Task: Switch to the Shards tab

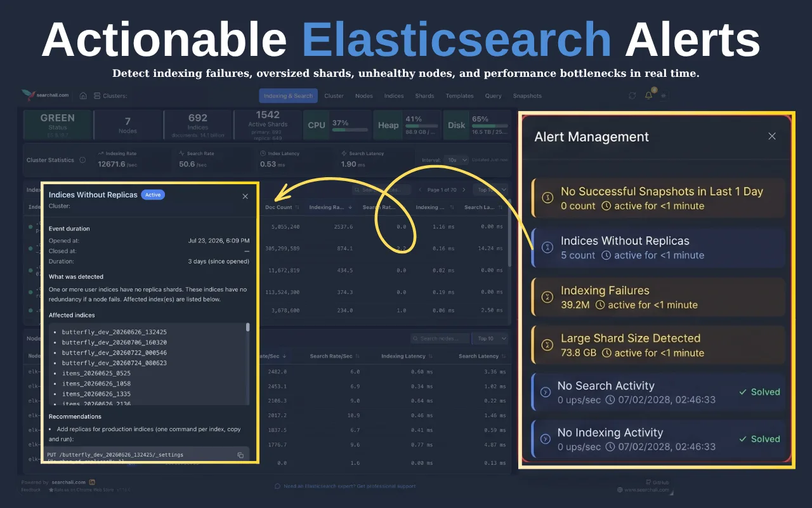Action: pos(424,96)
